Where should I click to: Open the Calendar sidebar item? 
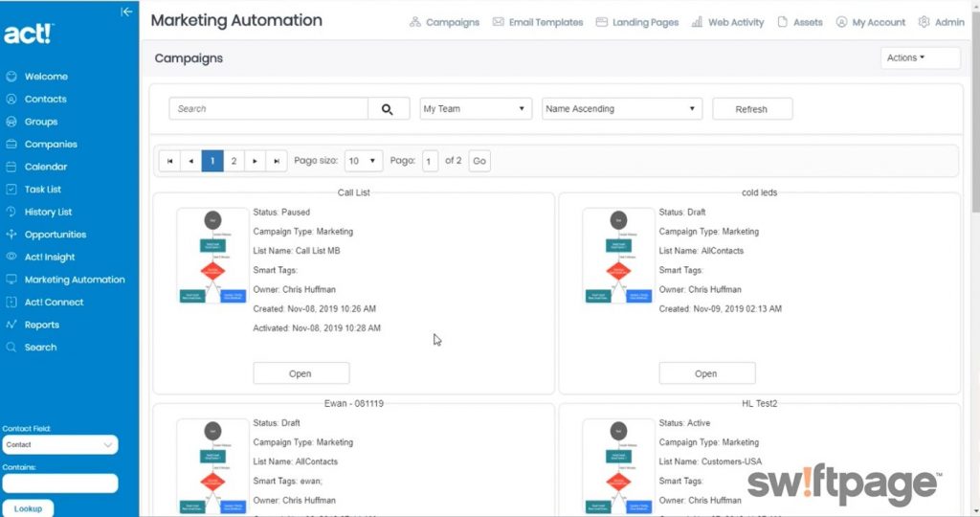point(45,167)
